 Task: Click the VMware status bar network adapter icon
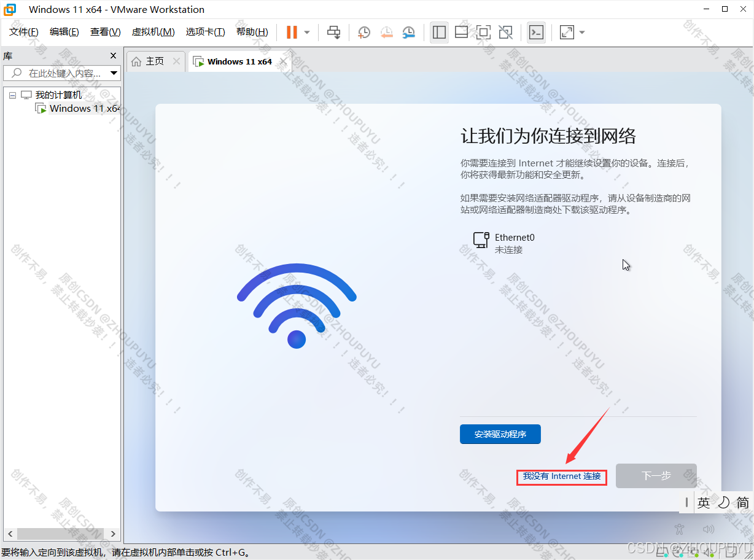coord(693,553)
